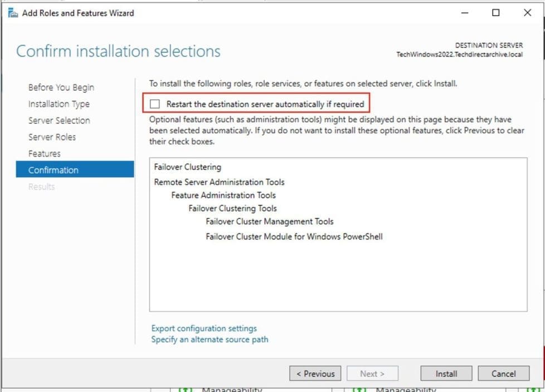The image size is (545, 392).
Task: Return to the Features step
Action: pos(45,154)
